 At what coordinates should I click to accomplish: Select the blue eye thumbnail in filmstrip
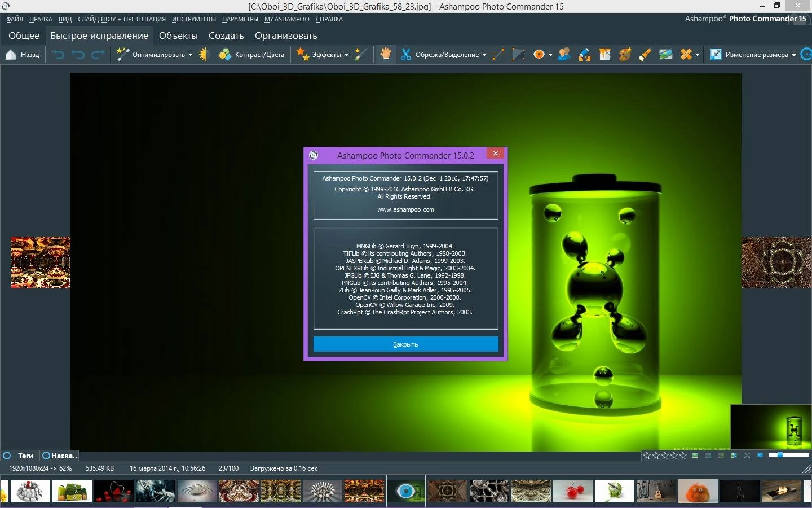pyautogui.click(x=406, y=491)
